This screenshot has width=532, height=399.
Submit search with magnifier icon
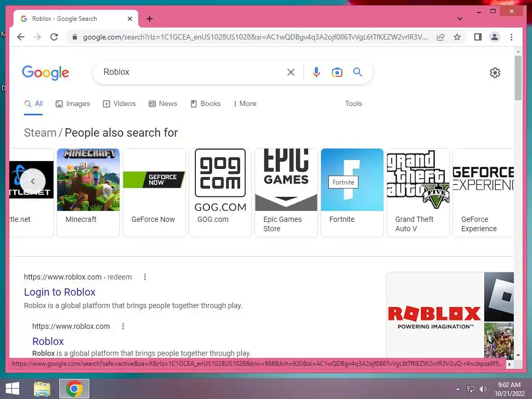click(x=357, y=72)
